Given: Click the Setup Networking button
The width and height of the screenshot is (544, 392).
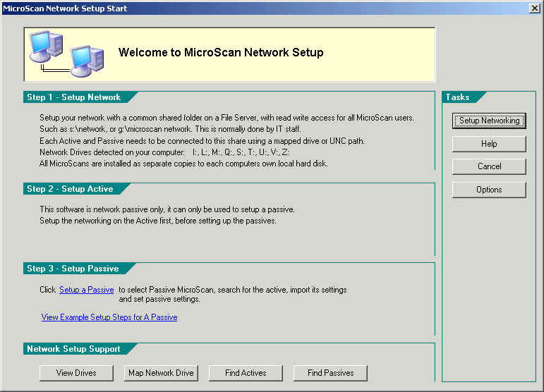Looking at the screenshot, I should pyautogui.click(x=489, y=121).
